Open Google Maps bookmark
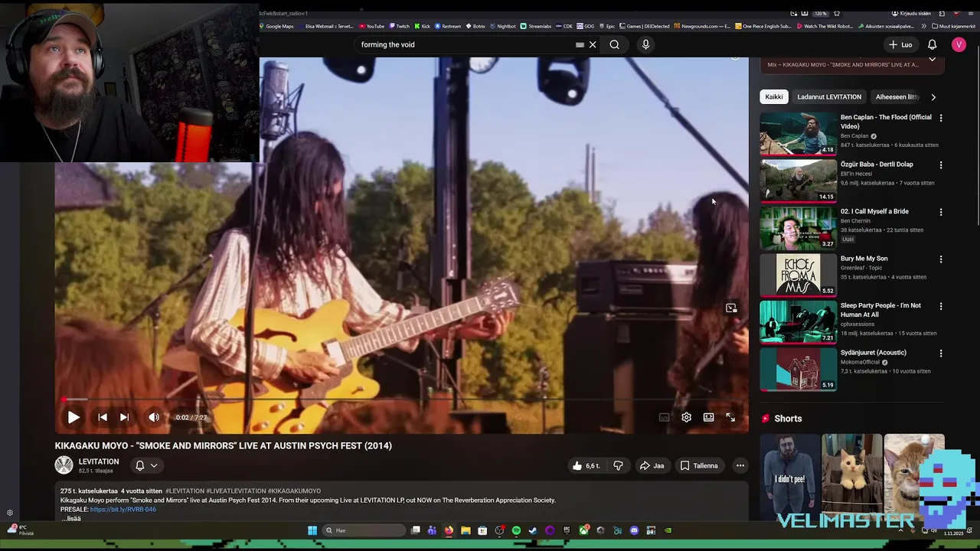 [x=276, y=26]
